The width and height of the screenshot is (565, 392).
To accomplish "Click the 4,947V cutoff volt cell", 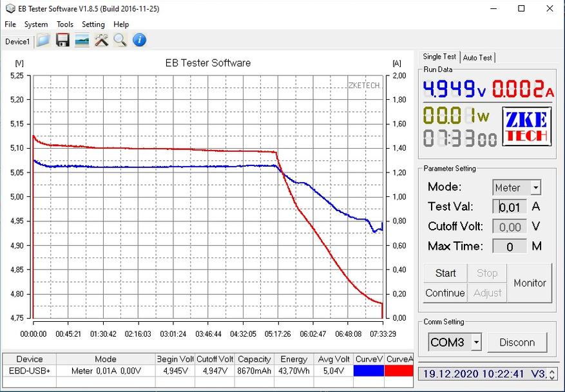I will point(215,371).
